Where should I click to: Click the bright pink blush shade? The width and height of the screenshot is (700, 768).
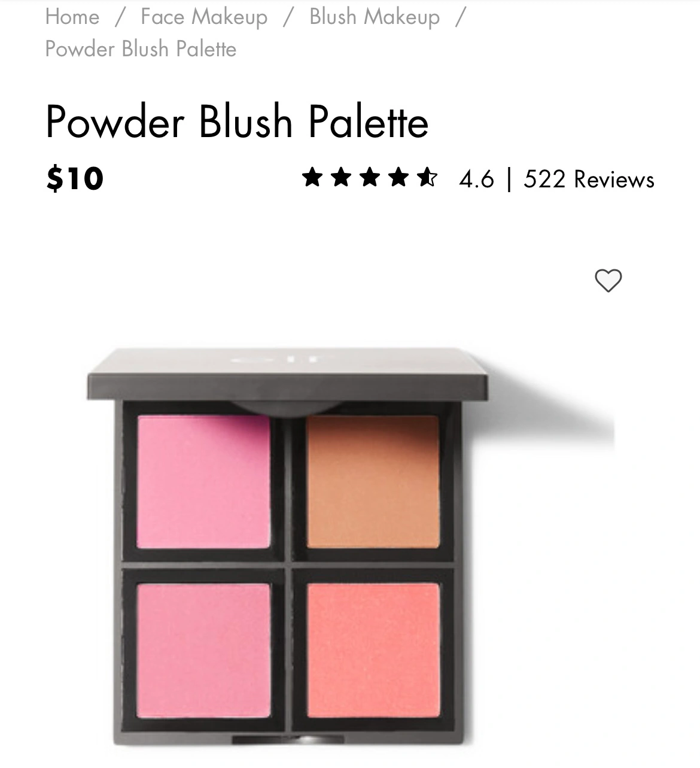pyautogui.click(x=203, y=482)
